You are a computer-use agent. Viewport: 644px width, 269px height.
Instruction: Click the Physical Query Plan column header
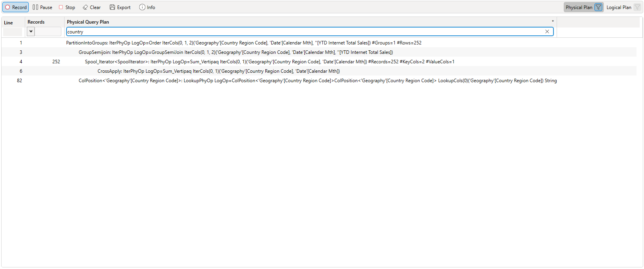coord(88,22)
